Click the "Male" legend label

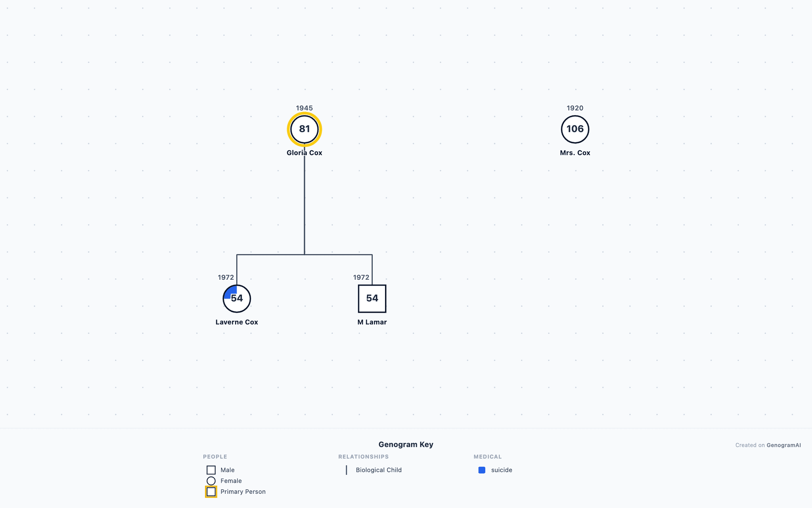coord(228,470)
